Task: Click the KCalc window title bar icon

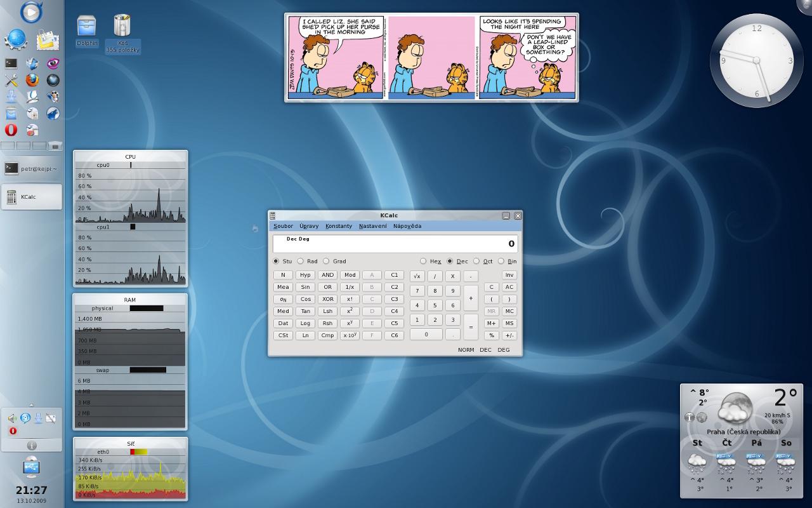Action: point(273,215)
